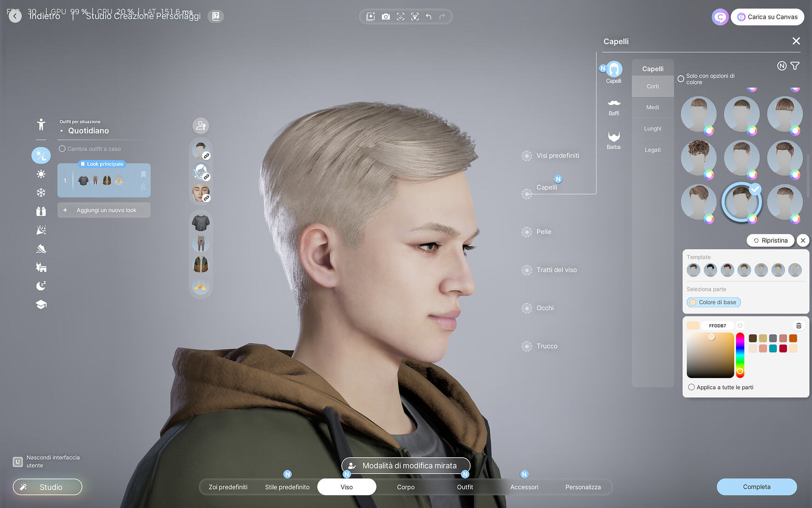Select the formal suit outfit icon
The image size is (812, 508).
[41, 211]
